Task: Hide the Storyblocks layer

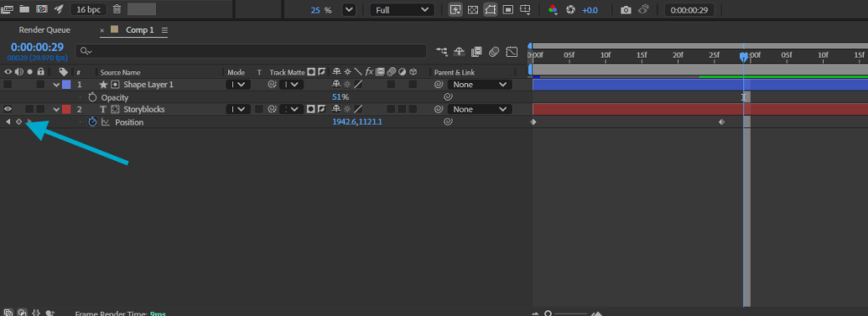Action: 8,109
